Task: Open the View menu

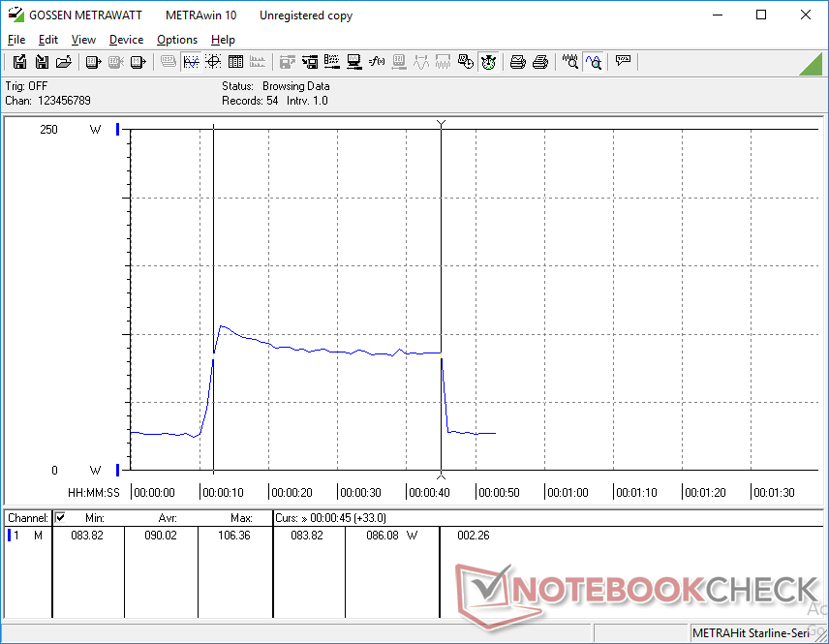Action: [x=83, y=40]
